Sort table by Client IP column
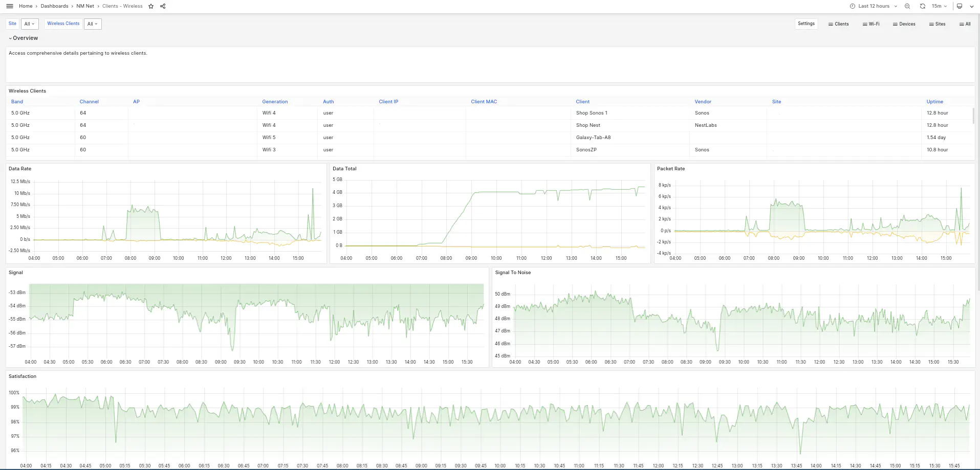The width and height of the screenshot is (980, 470). tap(388, 102)
